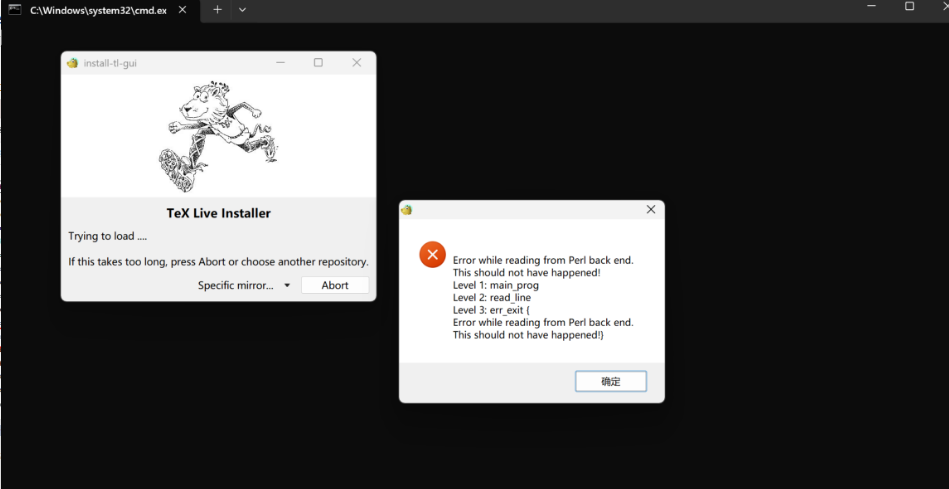Open the Specific mirror... dropdown
Viewport: 949px width, 489px height.
[244, 285]
